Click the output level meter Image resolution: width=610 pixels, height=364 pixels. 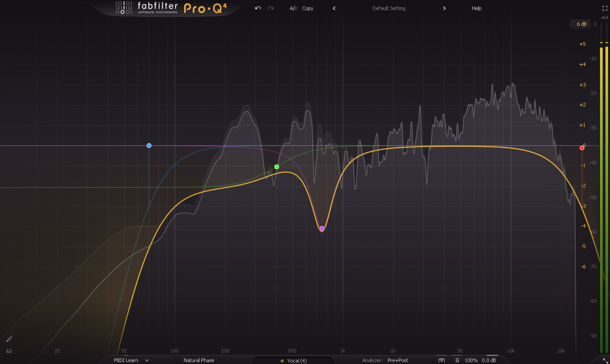pos(604,187)
